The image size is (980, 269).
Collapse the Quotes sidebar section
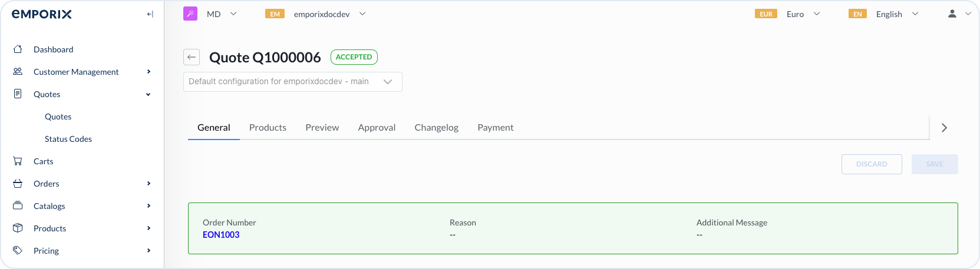click(149, 94)
